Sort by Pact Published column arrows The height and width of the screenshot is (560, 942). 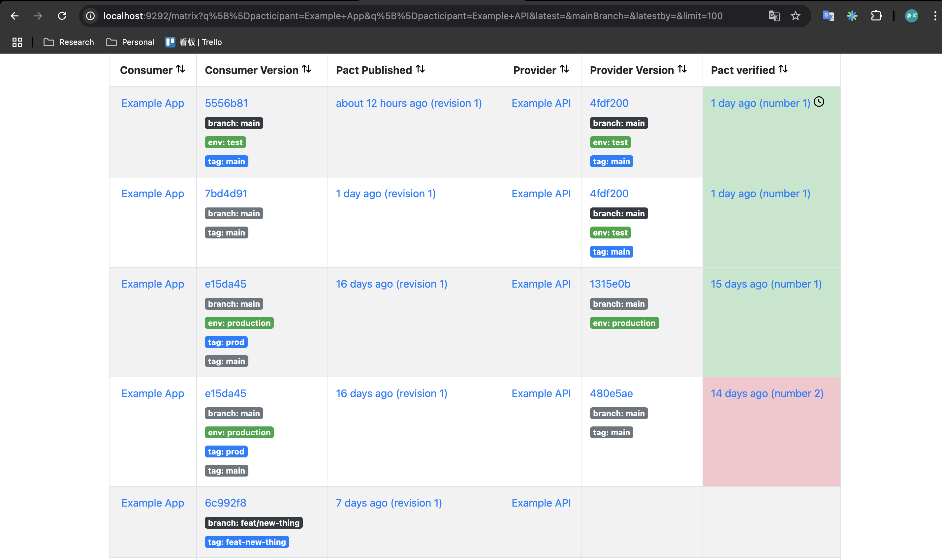(x=420, y=69)
